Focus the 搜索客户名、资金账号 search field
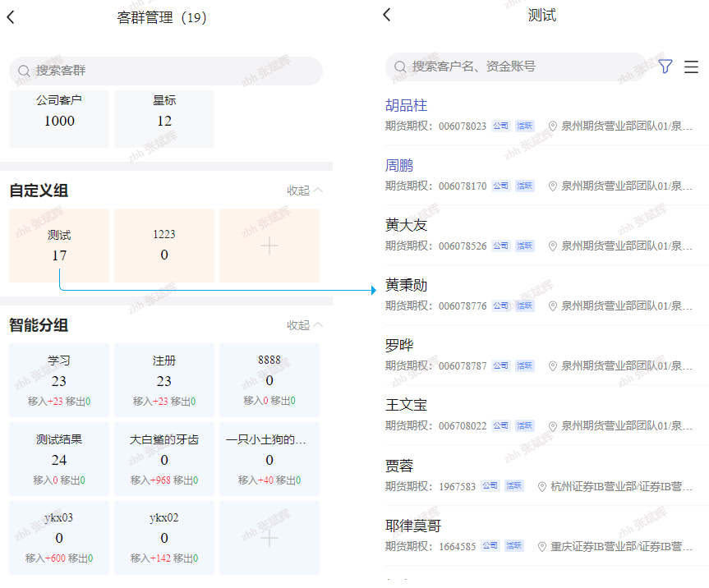 pyautogui.click(x=516, y=67)
